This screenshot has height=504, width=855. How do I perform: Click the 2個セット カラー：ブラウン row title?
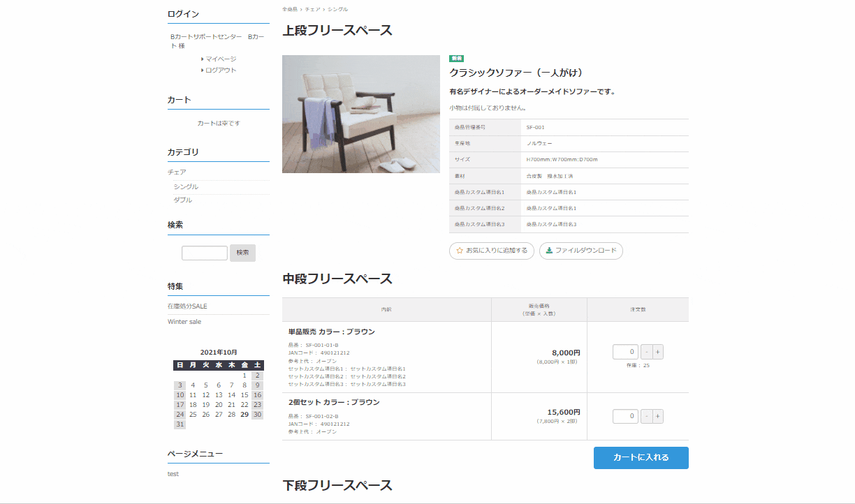pos(334,403)
